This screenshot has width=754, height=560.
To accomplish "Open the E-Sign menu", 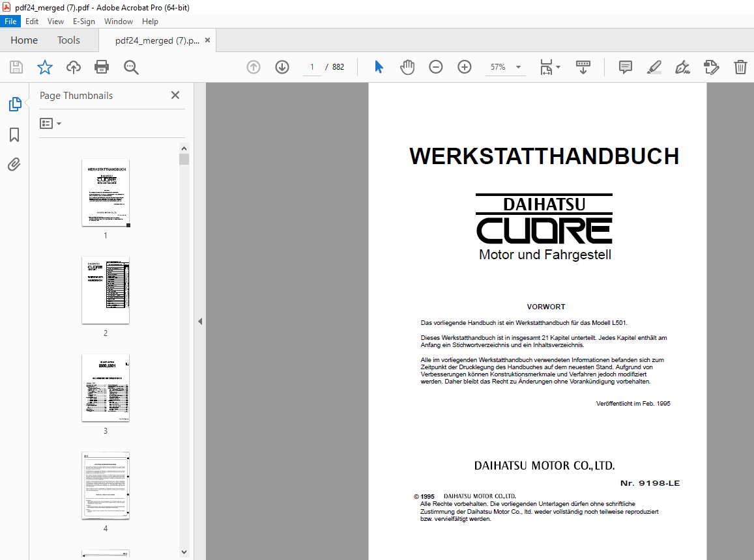I will coord(83,21).
